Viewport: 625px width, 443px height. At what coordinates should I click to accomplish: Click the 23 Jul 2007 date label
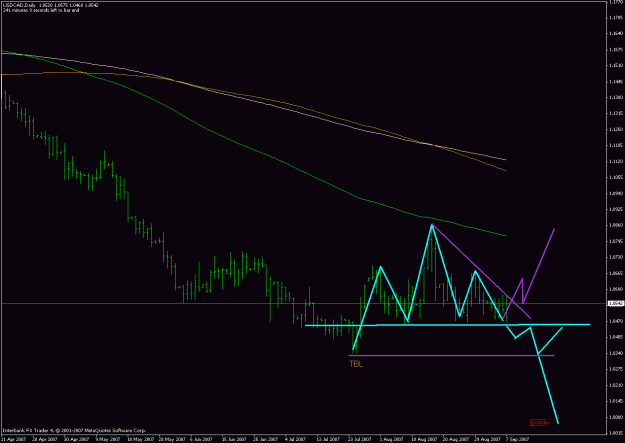coord(359,439)
